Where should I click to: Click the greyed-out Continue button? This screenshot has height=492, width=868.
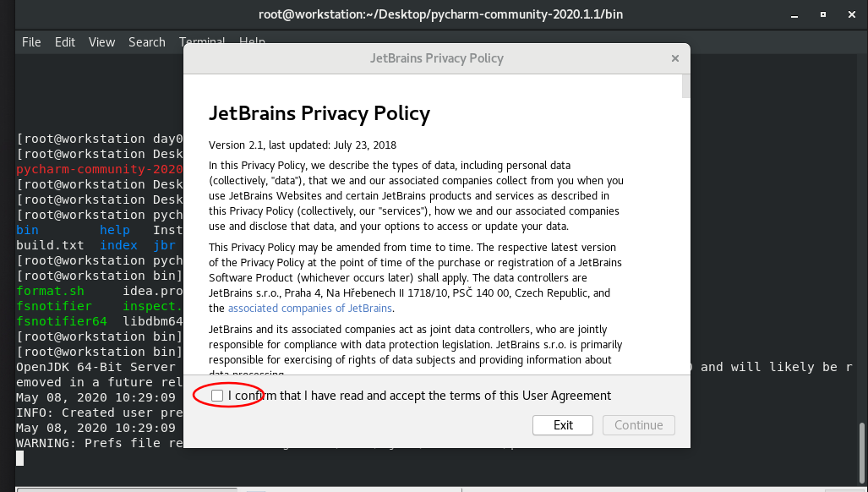coord(638,425)
